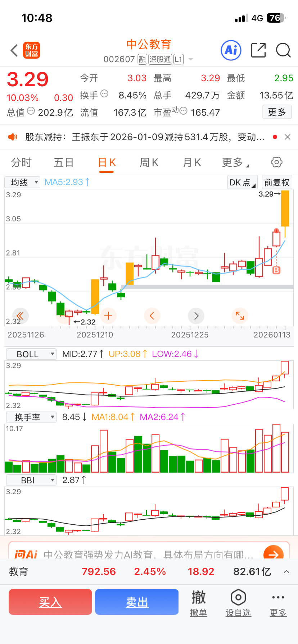Close the announcement banner

288,137
